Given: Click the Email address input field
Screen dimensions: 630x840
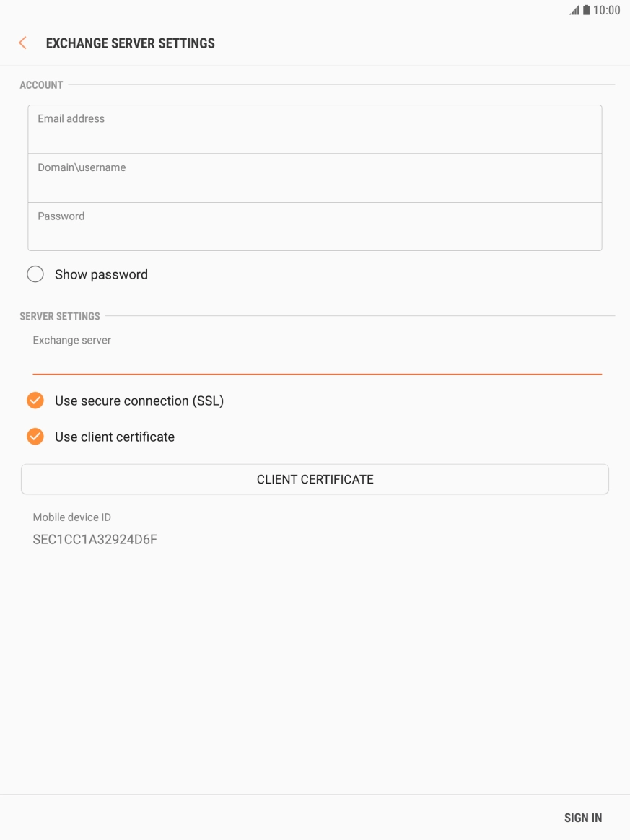Looking at the screenshot, I should [x=315, y=128].
